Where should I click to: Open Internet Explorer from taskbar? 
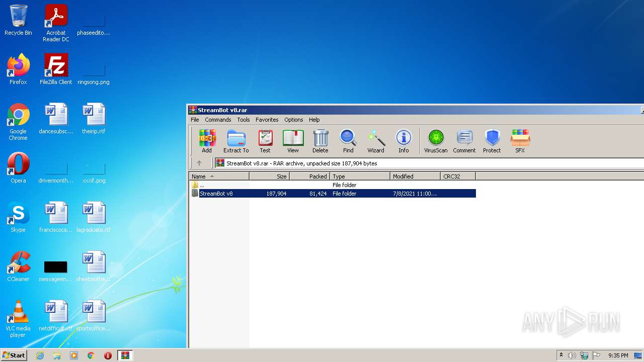pyautogui.click(x=40, y=355)
